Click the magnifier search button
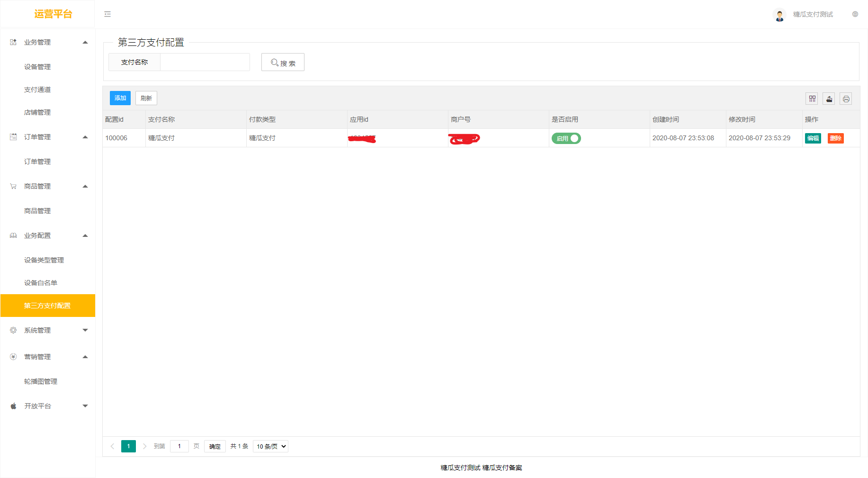Image resolution: width=868 pixels, height=478 pixels. point(283,63)
